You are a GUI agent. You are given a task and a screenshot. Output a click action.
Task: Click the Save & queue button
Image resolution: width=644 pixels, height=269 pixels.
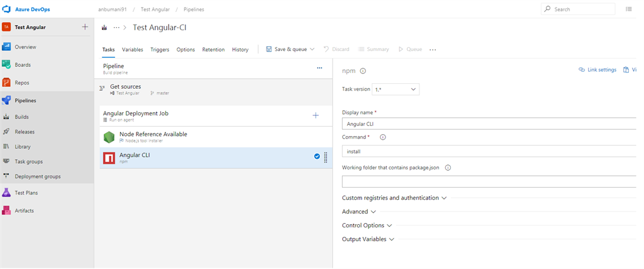point(286,49)
